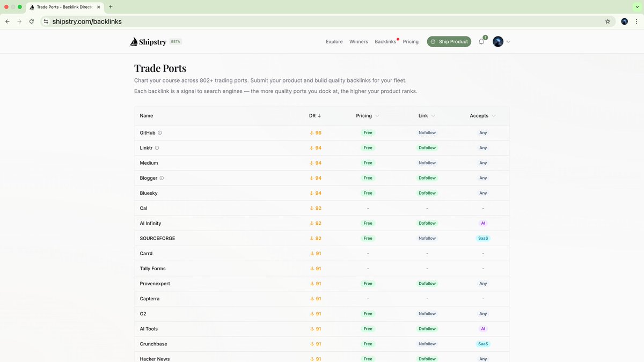Click the Ship Product button
The image size is (644, 362).
(x=449, y=41)
